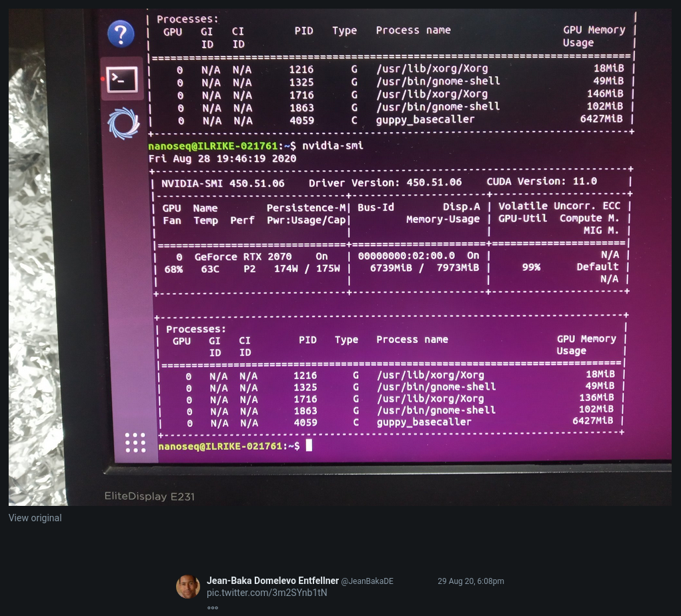Open the Show Applications dots grid
Screen dimensions: 681x616
tap(135, 442)
